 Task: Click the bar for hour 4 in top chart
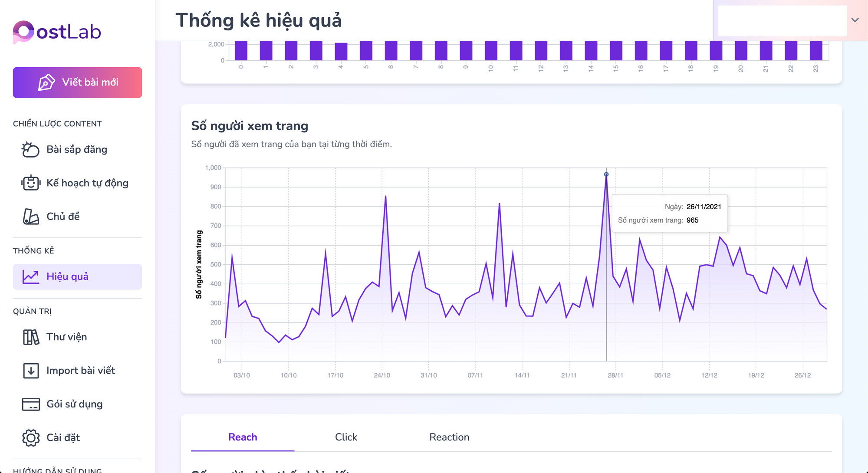coord(341,52)
